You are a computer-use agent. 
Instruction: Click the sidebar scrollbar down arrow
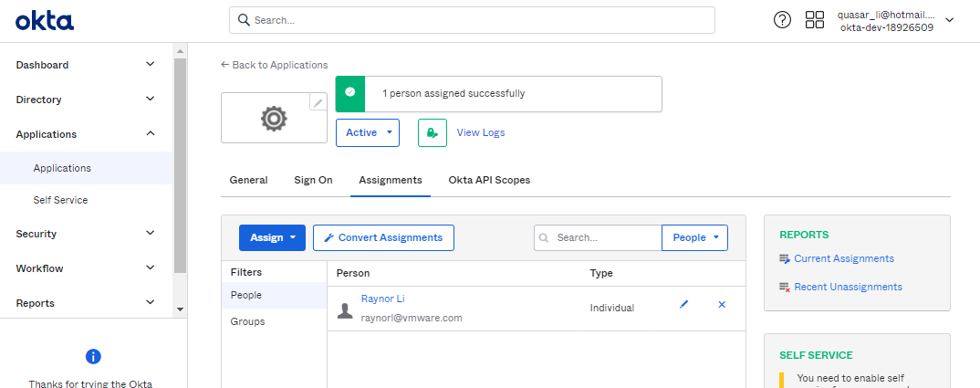[x=180, y=309]
